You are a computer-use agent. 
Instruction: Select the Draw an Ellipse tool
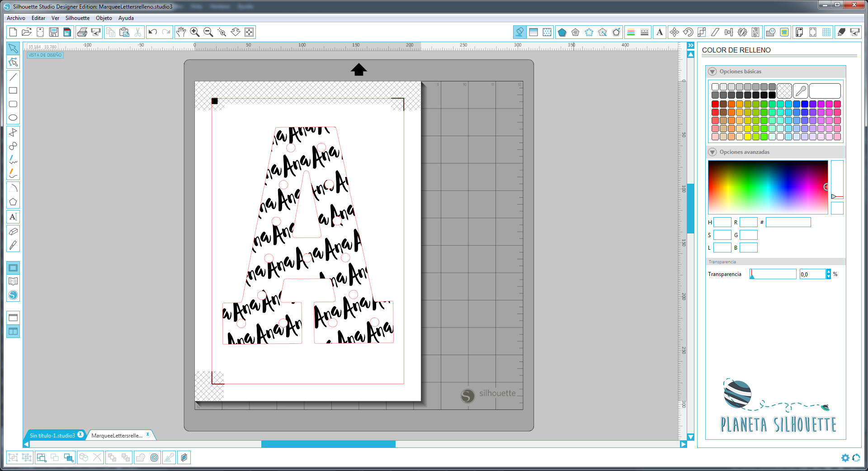point(13,118)
